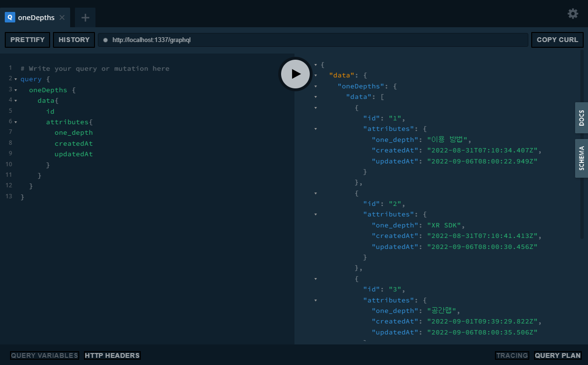Open the settings gear

[573, 13]
